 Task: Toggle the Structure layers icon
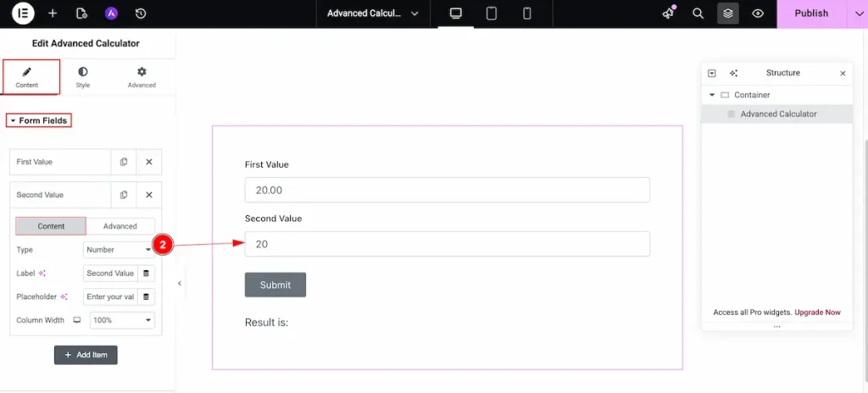pyautogui.click(x=728, y=14)
